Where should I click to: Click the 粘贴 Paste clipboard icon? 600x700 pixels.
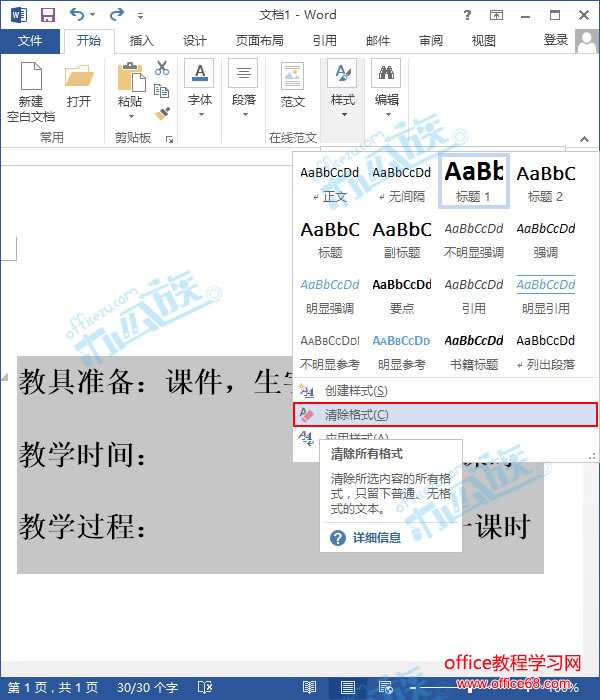(x=131, y=77)
